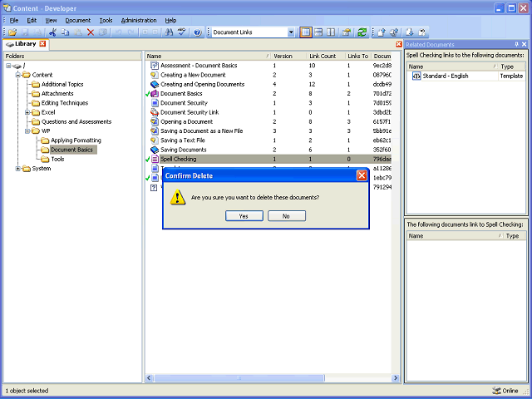Click Yes to confirm deleting documents
Image resolution: width=532 pixels, height=399 pixels.
[x=244, y=216]
